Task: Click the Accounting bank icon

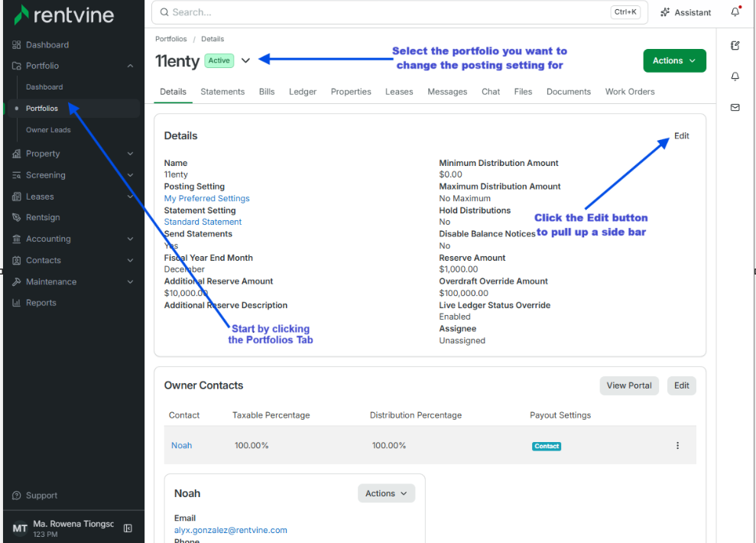Action: (16, 239)
